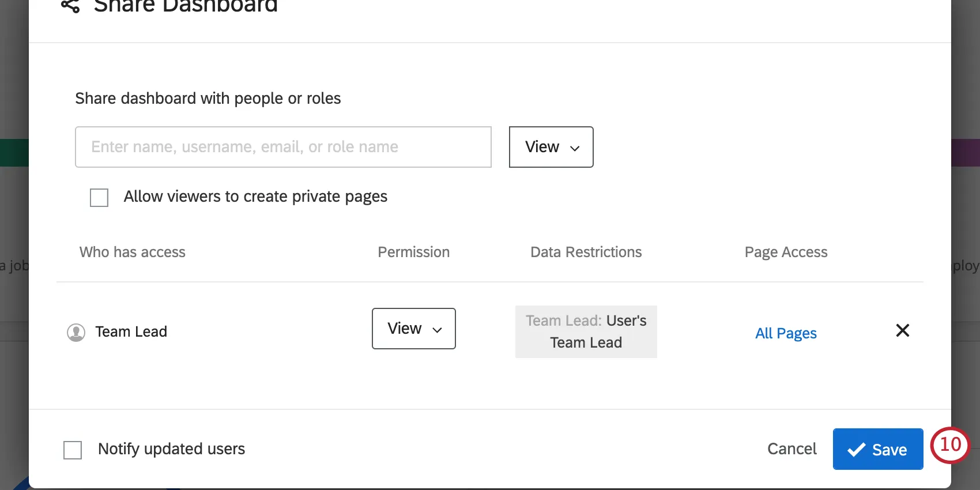Click the Share Dashboard dialog title

click(x=186, y=6)
